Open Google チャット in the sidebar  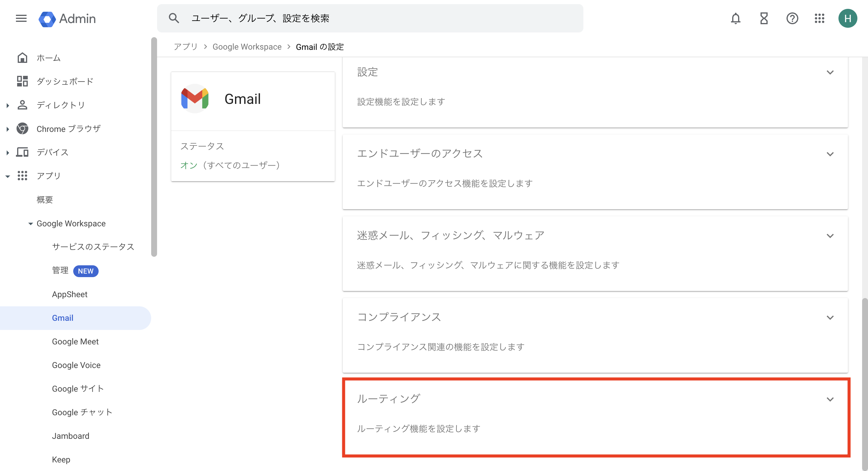pyautogui.click(x=82, y=412)
